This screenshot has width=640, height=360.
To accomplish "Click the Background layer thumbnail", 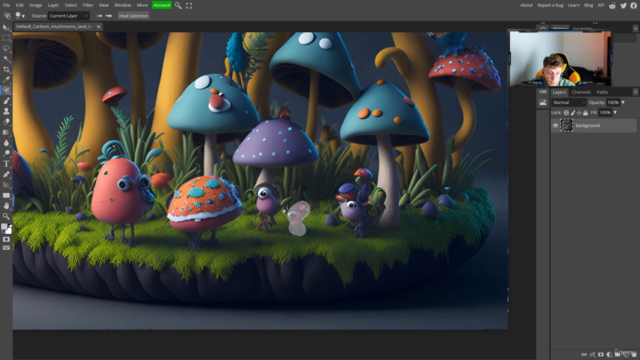I will pyautogui.click(x=566, y=125).
